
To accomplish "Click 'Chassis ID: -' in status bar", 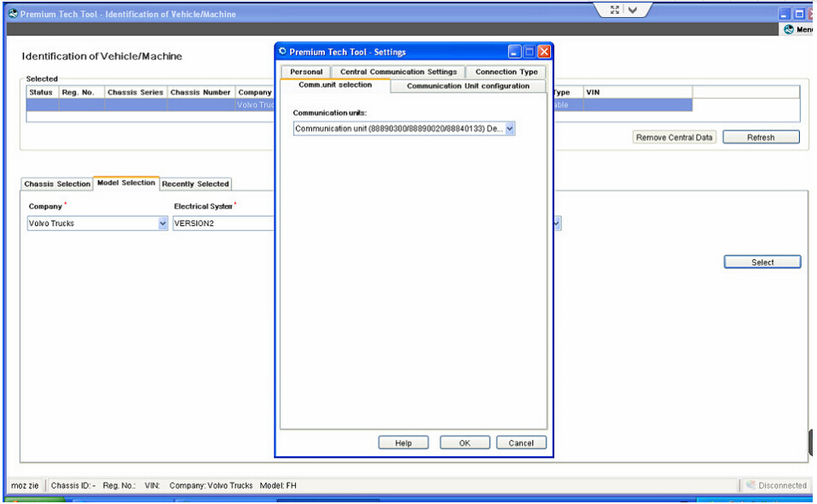I will point(73,486).
